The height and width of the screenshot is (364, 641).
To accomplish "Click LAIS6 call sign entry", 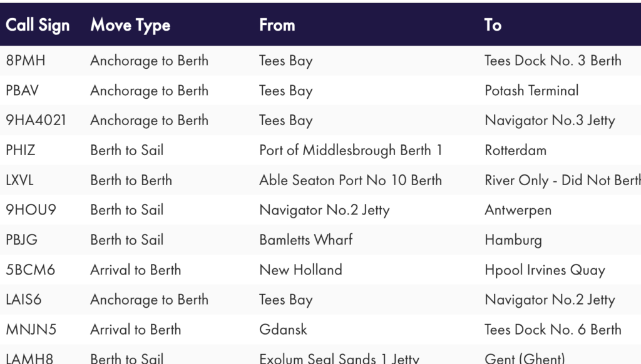I will tap(24, 300).
